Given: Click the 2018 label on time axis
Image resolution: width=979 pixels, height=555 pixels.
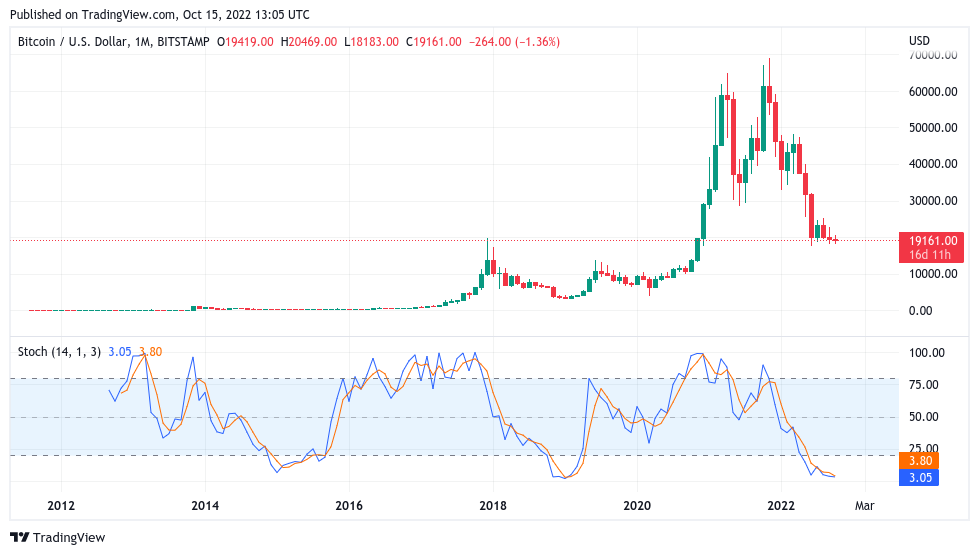Looking at the screenshot, I should click(492, 506).
